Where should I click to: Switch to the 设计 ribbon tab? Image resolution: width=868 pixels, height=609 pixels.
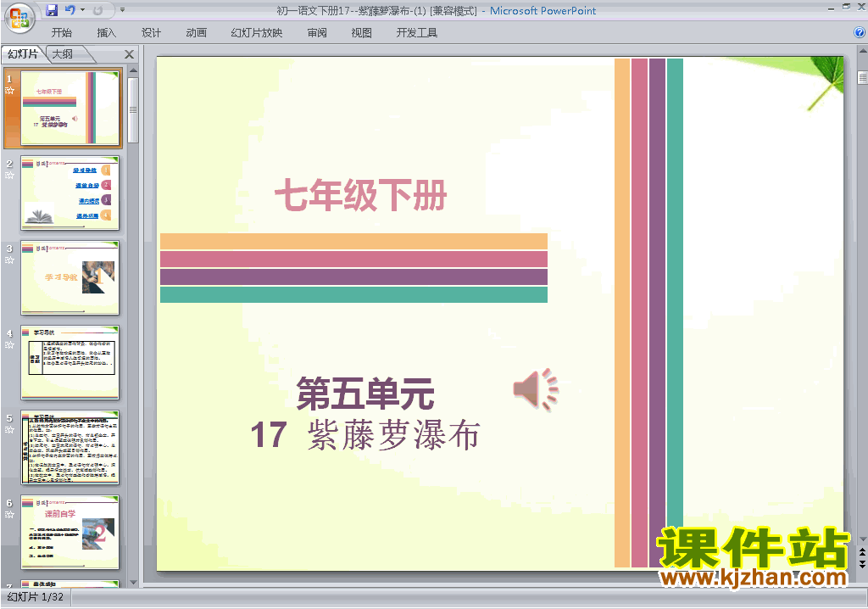coord(151,33)
